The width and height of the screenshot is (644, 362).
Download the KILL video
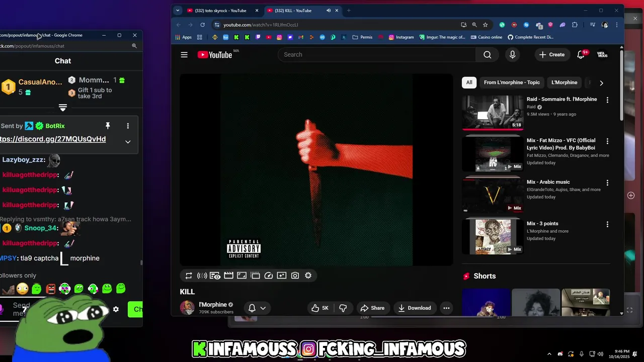[415, 308]
